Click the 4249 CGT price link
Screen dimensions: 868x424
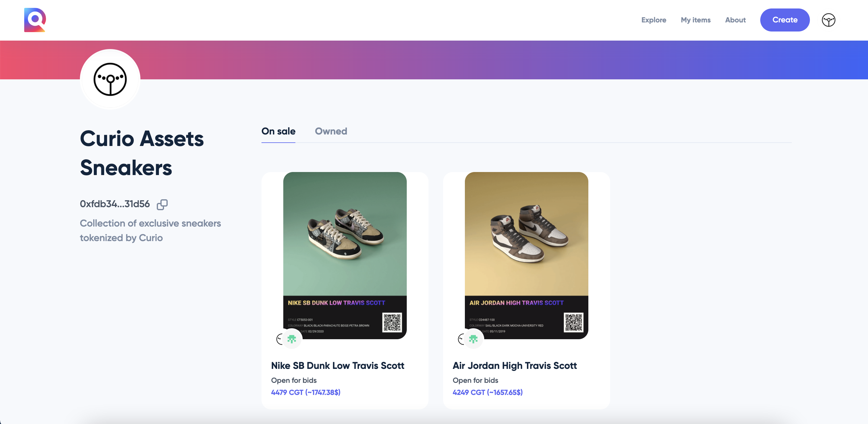coord(487,392)
